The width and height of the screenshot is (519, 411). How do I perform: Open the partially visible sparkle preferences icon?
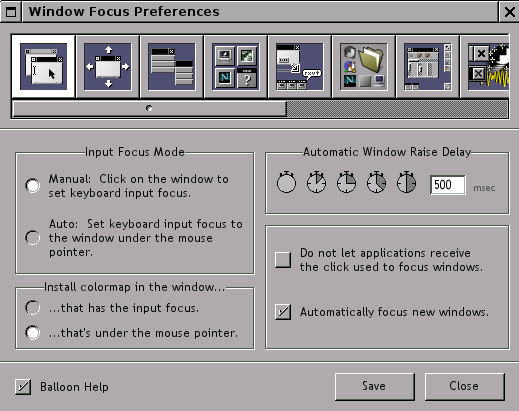coord(485,66)
